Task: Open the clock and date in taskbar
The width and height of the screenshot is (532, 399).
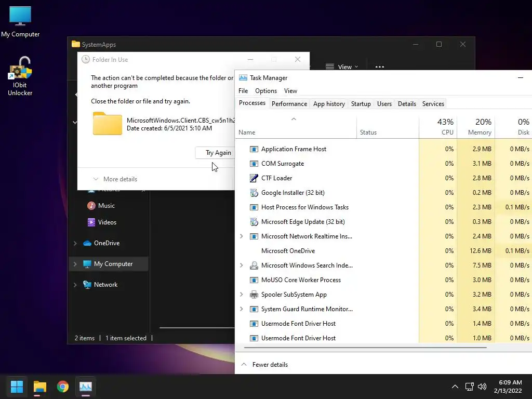Action: [508, 387]
